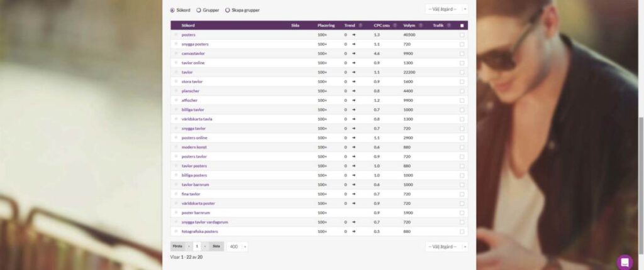Sort table by Sida column
Image resolution: width=644 pixels, height=270 pixels.
(295, 26)
